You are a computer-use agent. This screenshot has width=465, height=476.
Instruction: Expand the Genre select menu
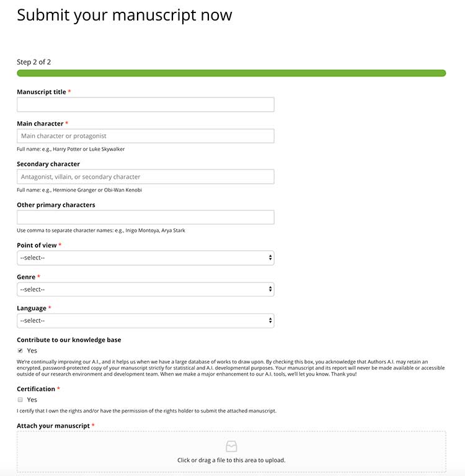145,289
